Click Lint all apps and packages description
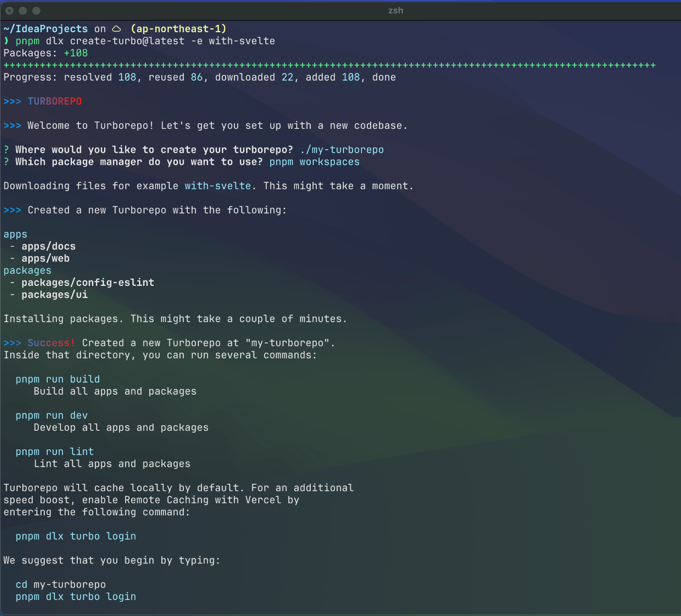The image size is (681, 616). click(112, 464)
